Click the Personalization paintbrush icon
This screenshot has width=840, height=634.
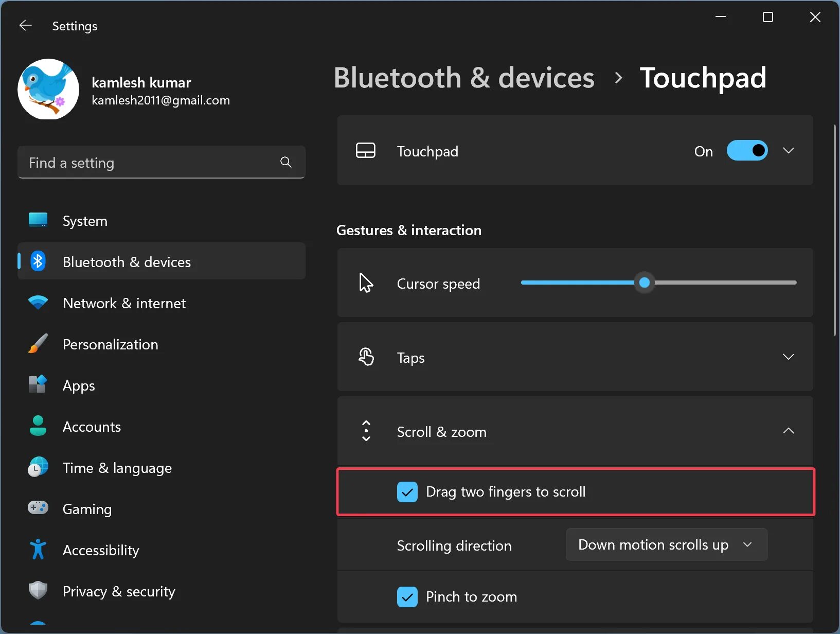[38, 344]
